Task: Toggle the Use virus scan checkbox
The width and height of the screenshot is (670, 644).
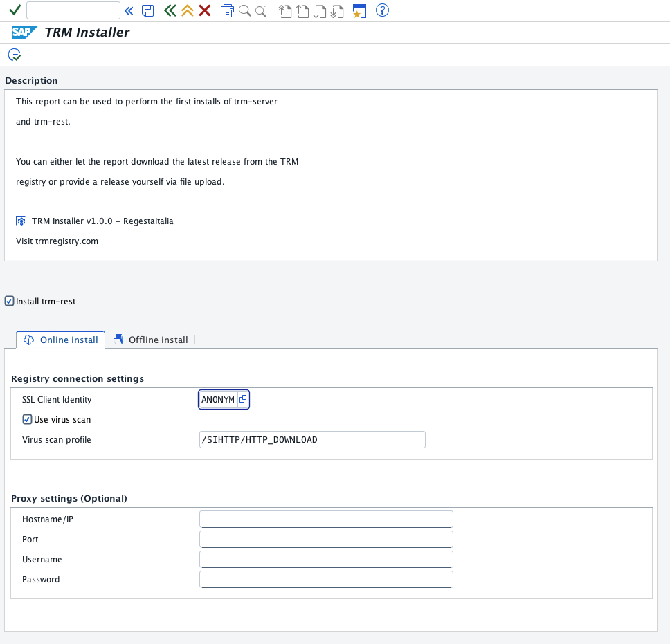Action: pyautogui.click(x=28, y=419)
